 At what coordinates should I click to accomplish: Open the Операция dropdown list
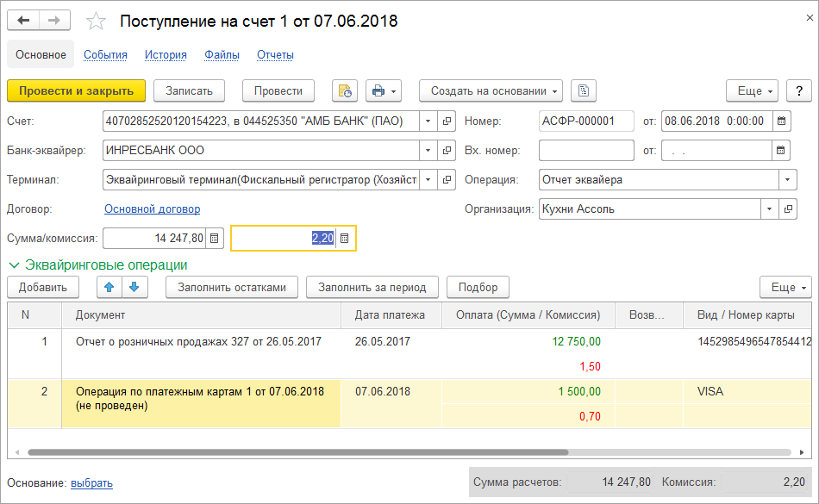[x=788, y=180]
